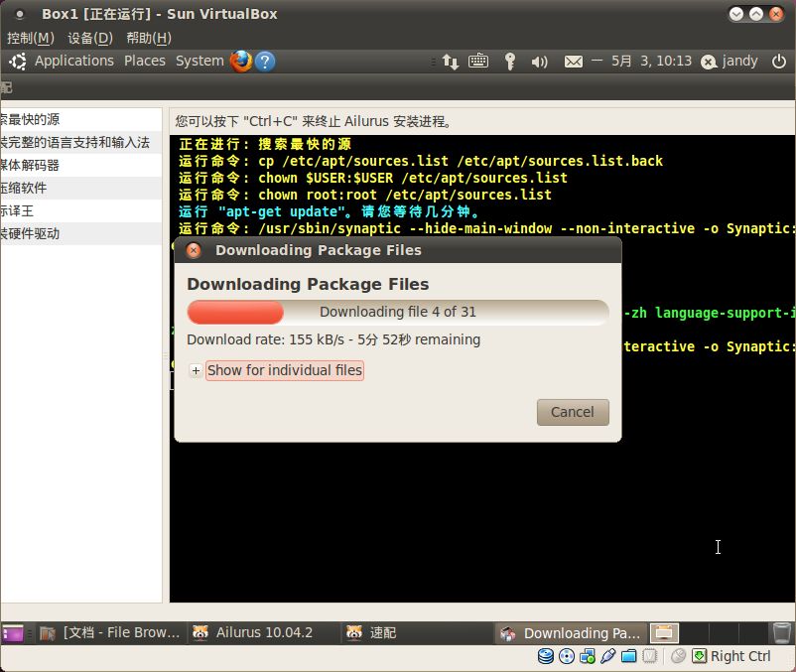This screenshot has height=672, width=796.
Task: Open the mail envelope indicator
Action: pyautogui.click(x=574, y=62)
